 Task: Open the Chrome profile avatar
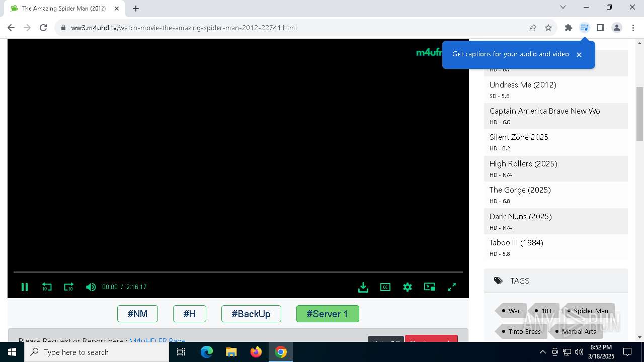tap(617, 28)
